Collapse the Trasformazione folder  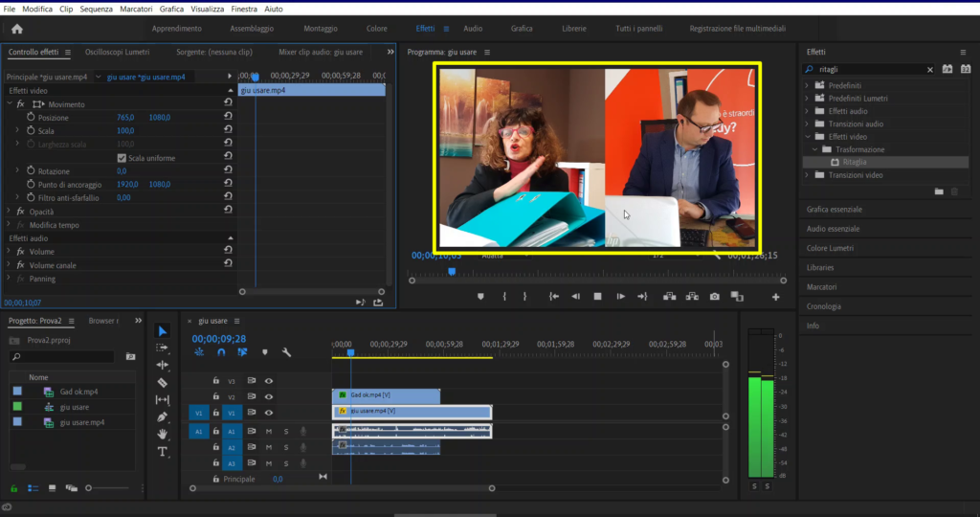[815, 149]
